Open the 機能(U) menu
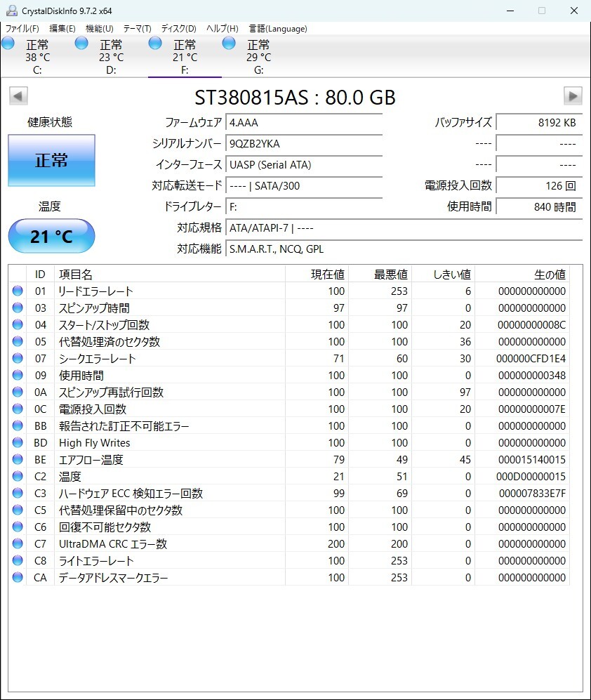The image size is (591, 700). point(99,29)
